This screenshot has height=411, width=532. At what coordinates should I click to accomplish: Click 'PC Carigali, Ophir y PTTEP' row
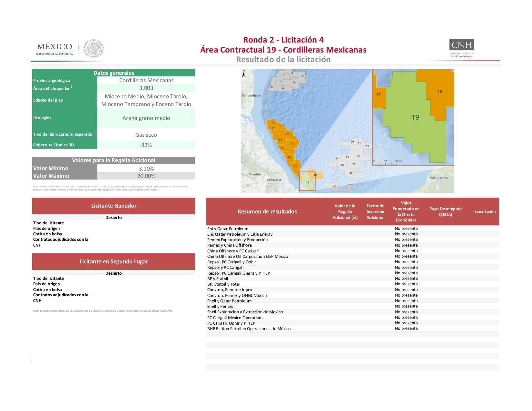pyautogui.click(x=353, y=323)
